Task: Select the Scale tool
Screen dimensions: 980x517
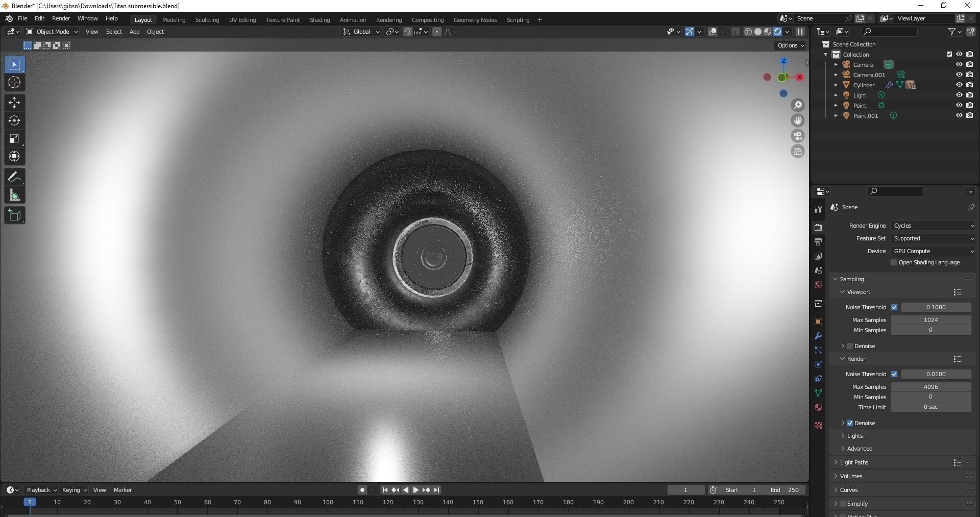Action: coord(14,138)
